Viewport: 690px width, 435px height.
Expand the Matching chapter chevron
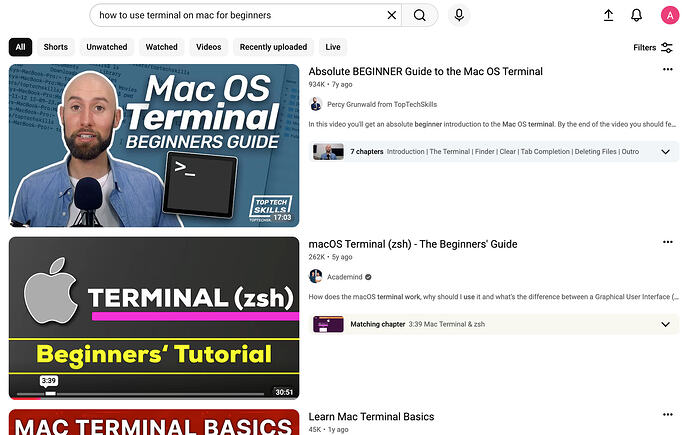(x=665, y=325)
